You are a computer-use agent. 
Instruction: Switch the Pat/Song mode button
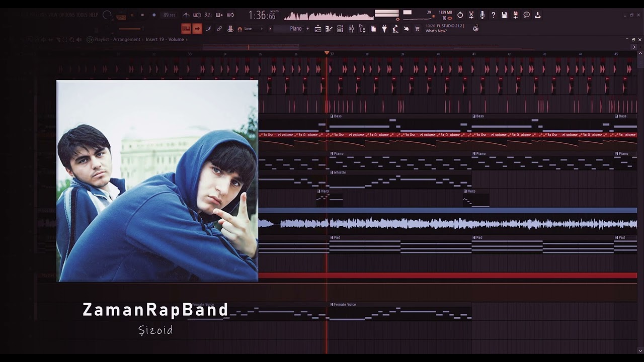click(121, 17)
